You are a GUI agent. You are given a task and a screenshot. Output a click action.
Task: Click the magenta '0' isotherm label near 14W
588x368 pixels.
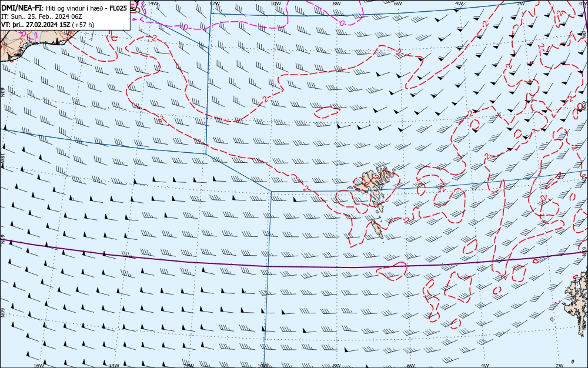[x=185, y=28]
